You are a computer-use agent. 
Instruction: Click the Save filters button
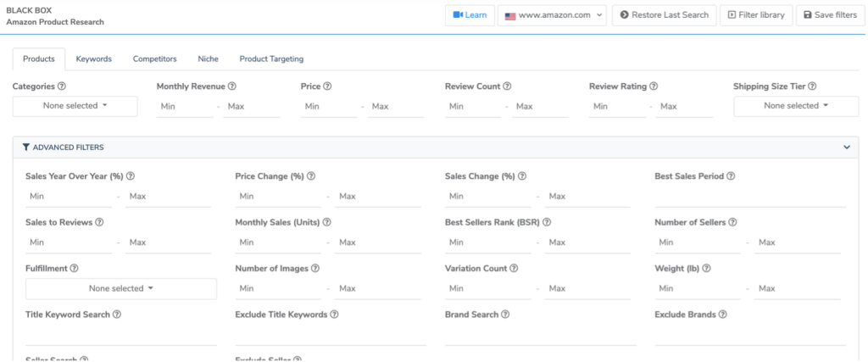coord(830,15)
